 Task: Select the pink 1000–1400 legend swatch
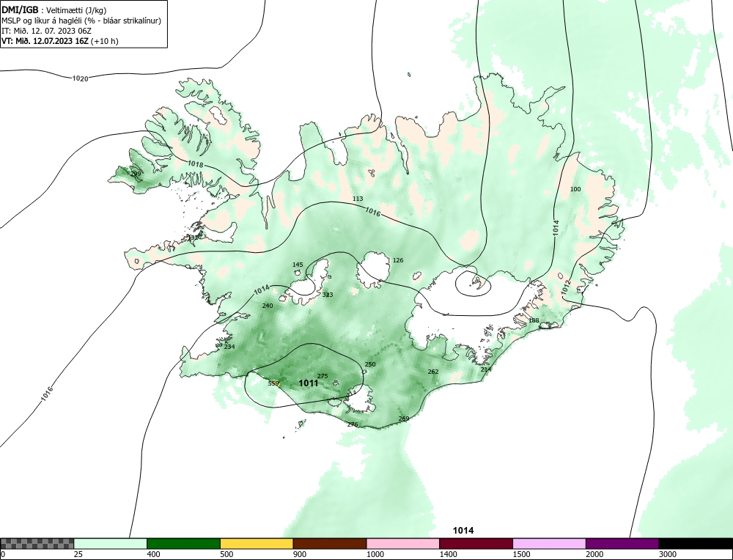403,544
